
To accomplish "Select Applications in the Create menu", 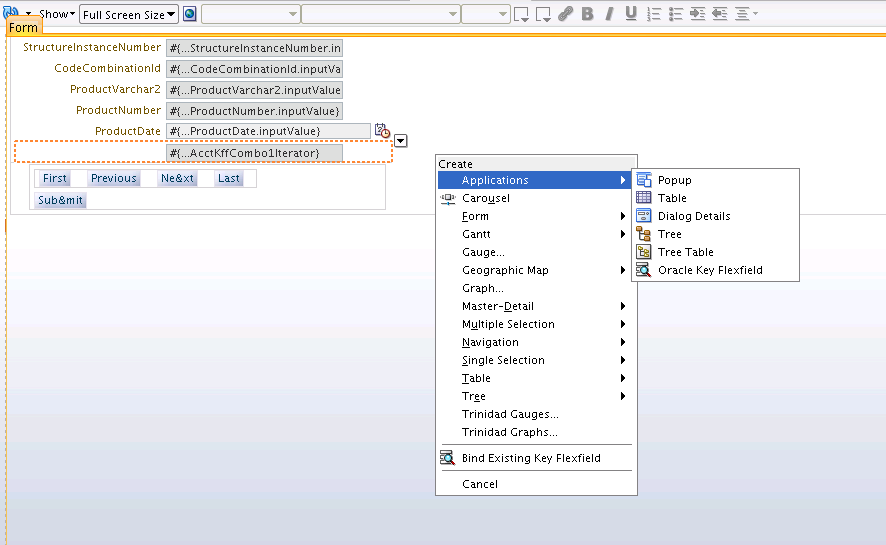I will click(534, 180).
